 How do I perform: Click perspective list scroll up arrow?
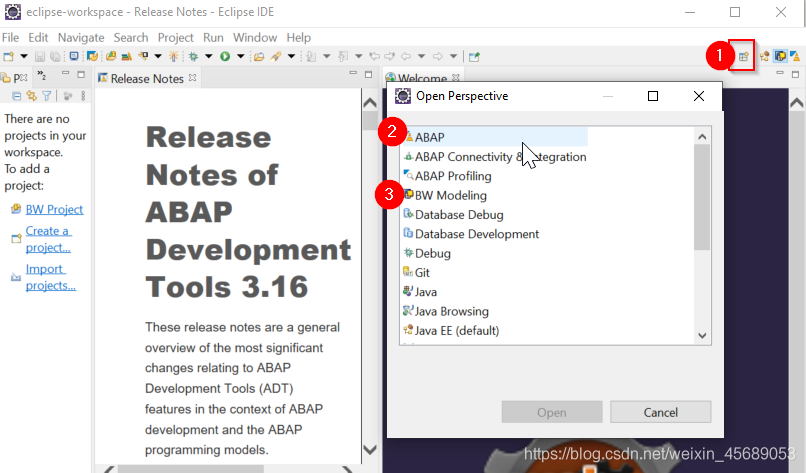[x=702, y=137]
